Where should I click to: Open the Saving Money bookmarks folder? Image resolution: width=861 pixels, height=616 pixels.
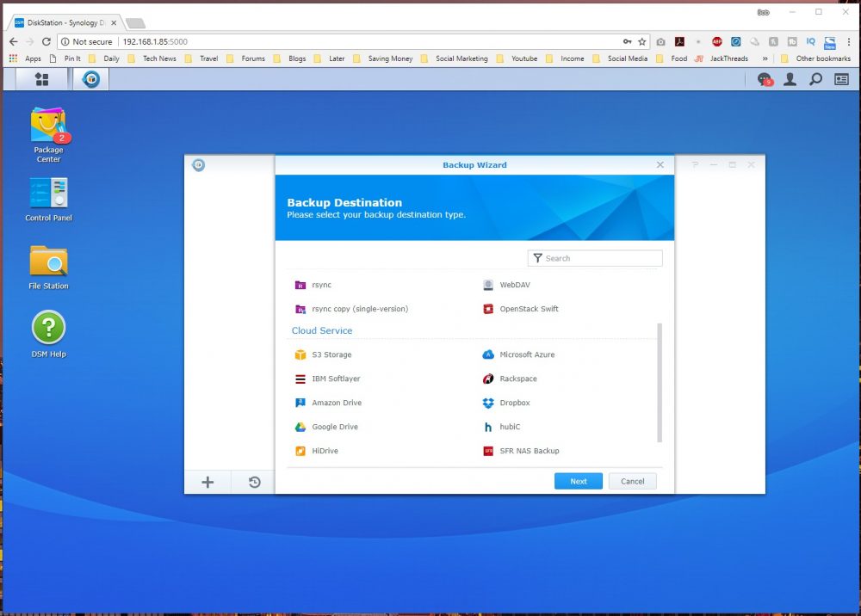click(x=383, y=59)
